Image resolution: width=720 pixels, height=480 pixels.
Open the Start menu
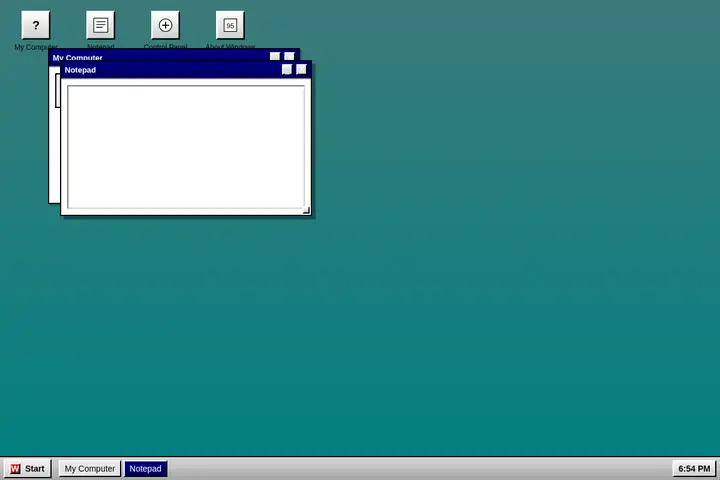click(28, 469)
